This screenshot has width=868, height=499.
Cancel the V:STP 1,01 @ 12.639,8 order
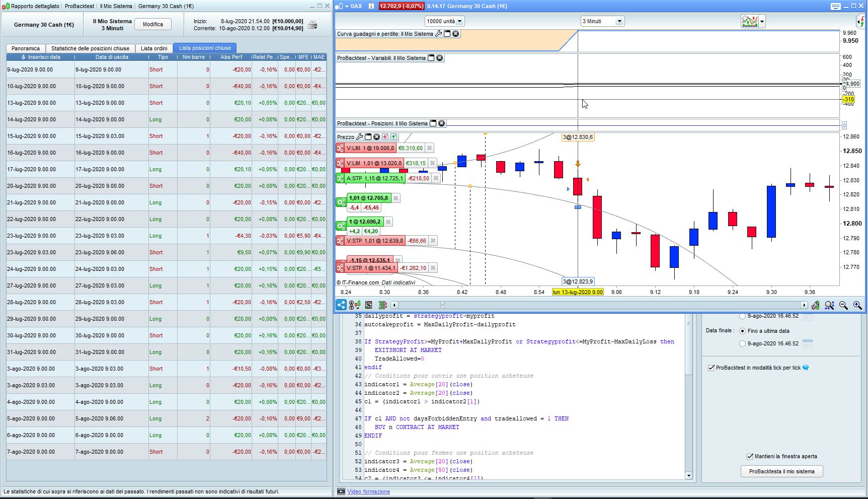pos(433,241)
